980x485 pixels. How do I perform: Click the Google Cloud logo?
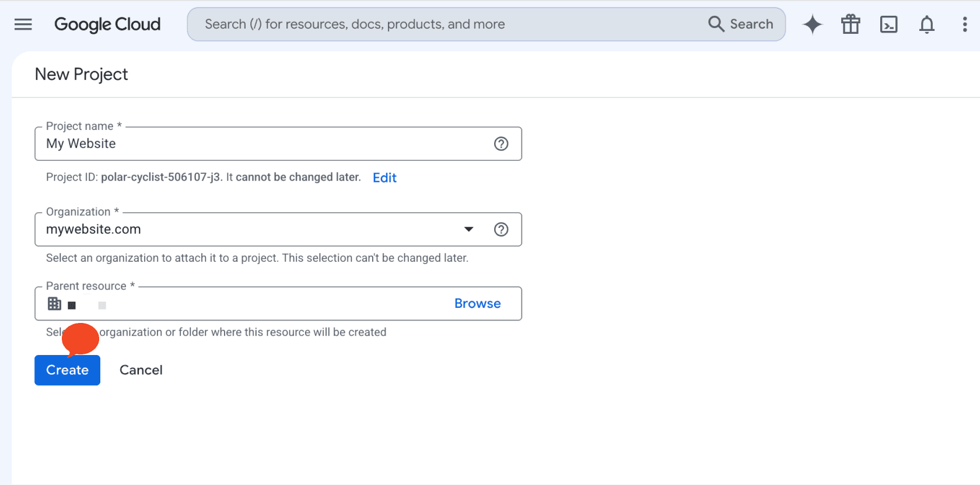click(107, 24)
